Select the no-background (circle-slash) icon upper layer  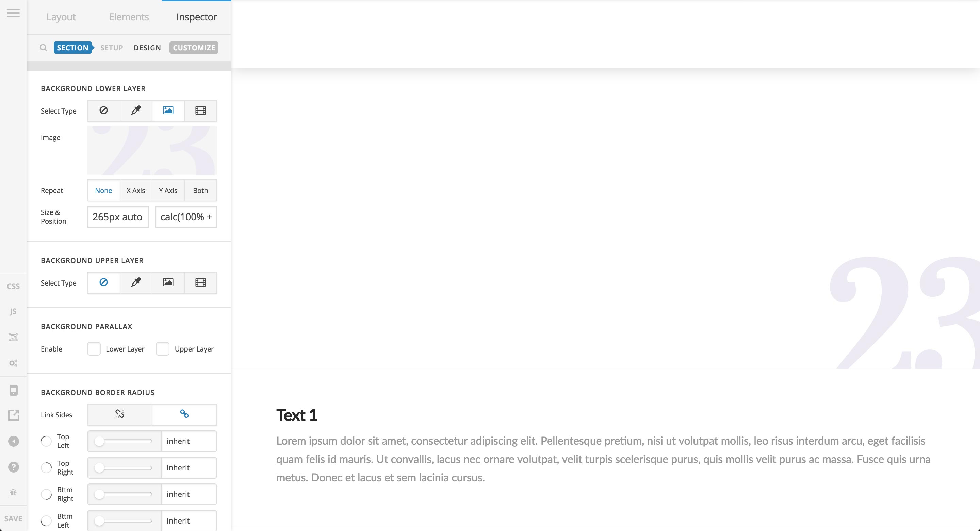(x=103, y=282)
